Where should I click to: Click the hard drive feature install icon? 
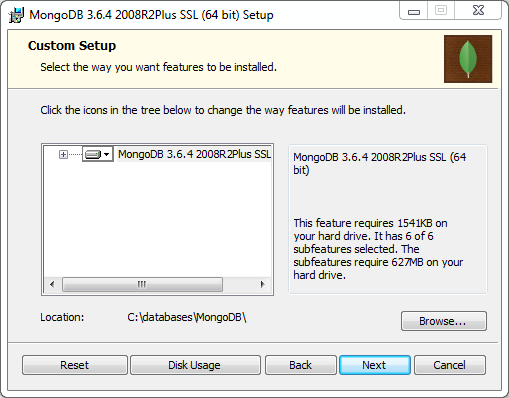[x=93, y=154]
